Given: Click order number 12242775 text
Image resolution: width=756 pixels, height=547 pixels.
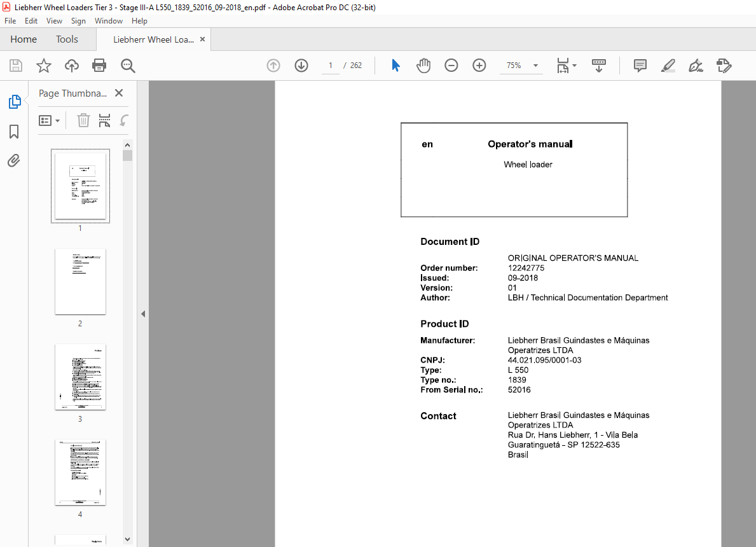Looking at the screenshot, I should click(526, 268).
